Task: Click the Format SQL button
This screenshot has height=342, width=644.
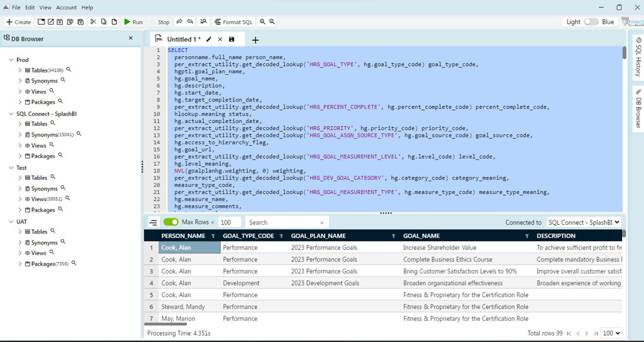Action: (234, 22)
